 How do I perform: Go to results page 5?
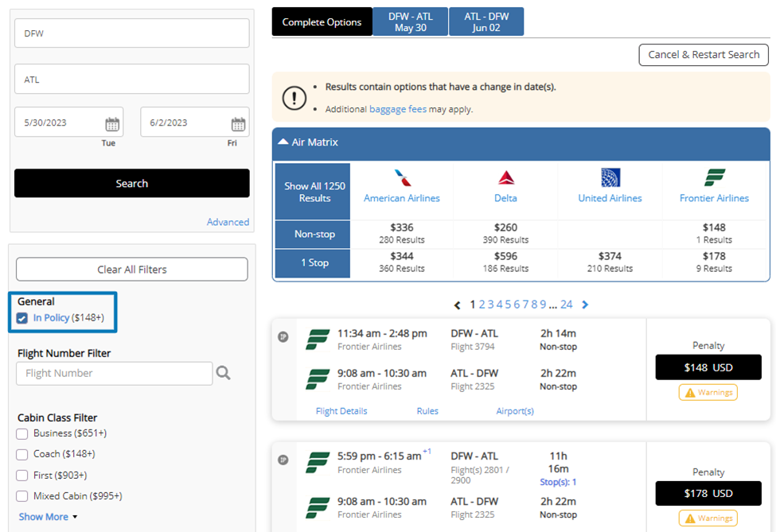pos(509,305)
